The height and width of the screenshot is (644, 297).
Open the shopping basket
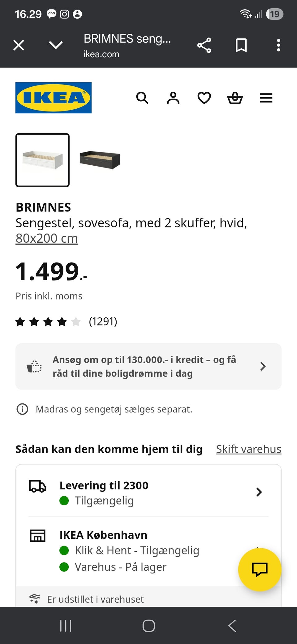pyautogui.click(x=235, y=98)
